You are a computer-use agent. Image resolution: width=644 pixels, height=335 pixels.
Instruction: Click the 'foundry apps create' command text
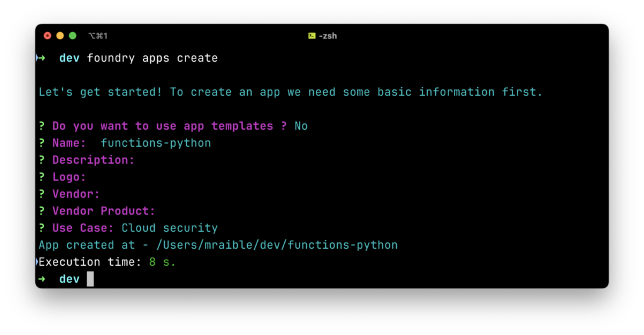tap(152, 58)
